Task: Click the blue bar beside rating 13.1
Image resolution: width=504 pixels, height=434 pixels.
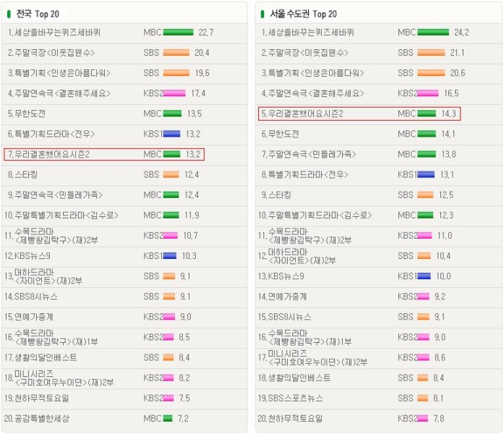Action: click(426, 174)
